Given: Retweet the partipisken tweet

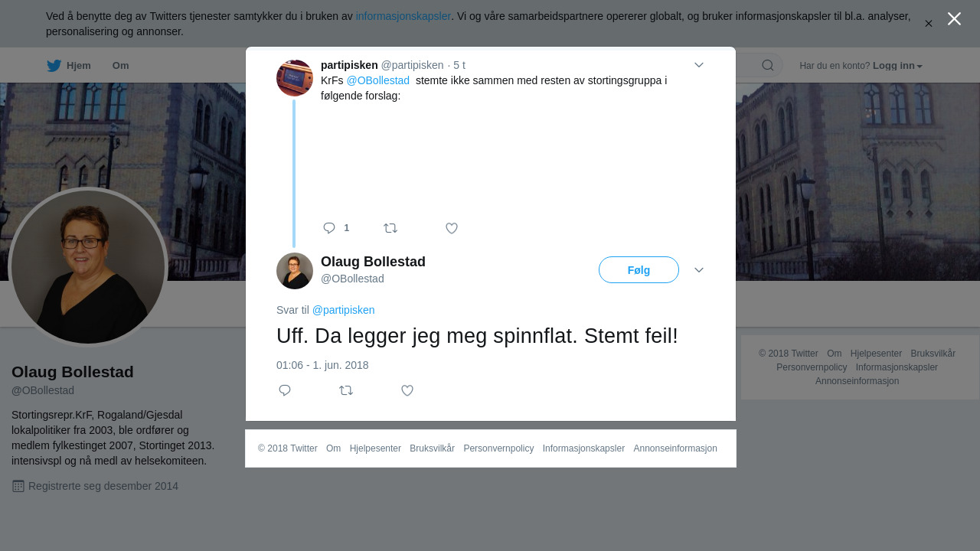Looking at the screenshot, I should coord(390,228).
